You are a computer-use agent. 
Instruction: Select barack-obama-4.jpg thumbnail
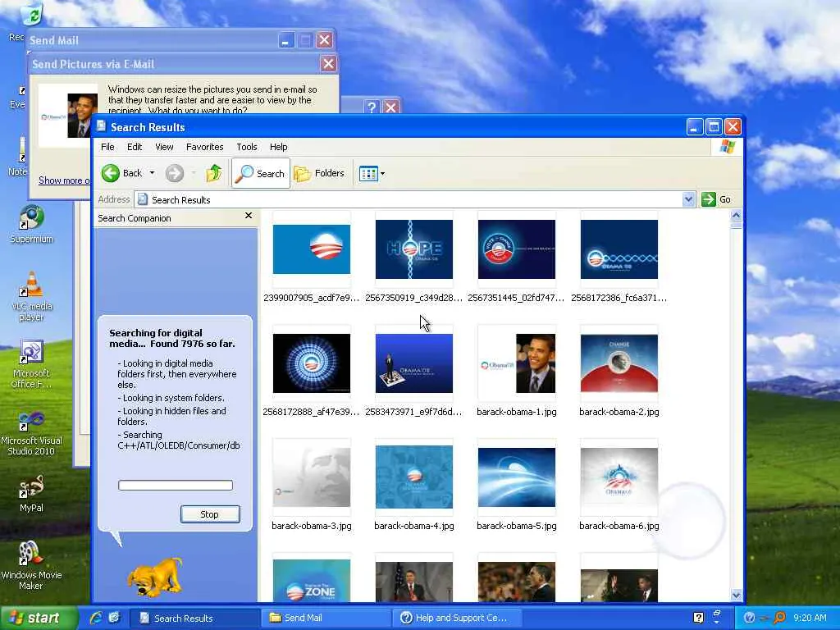414,477
